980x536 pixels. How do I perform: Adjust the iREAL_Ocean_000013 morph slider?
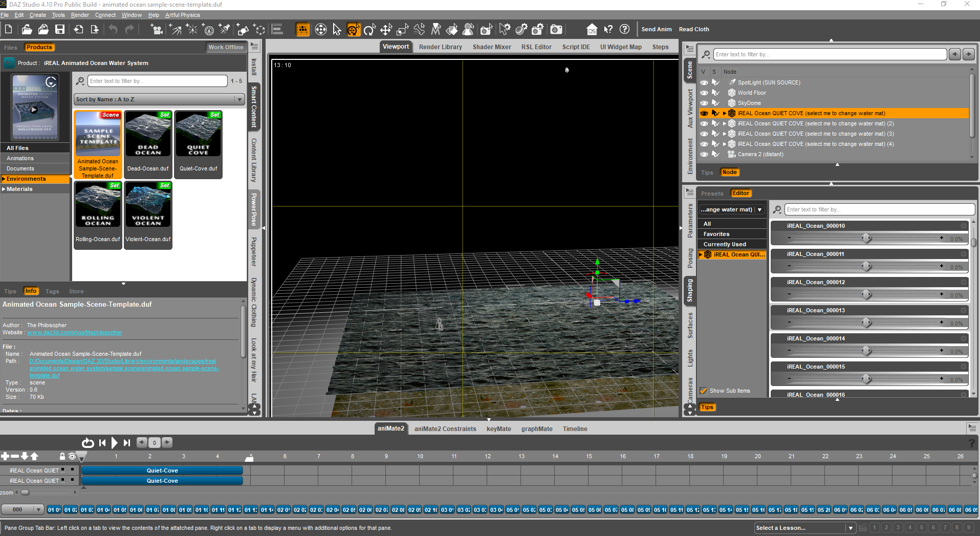866,323
